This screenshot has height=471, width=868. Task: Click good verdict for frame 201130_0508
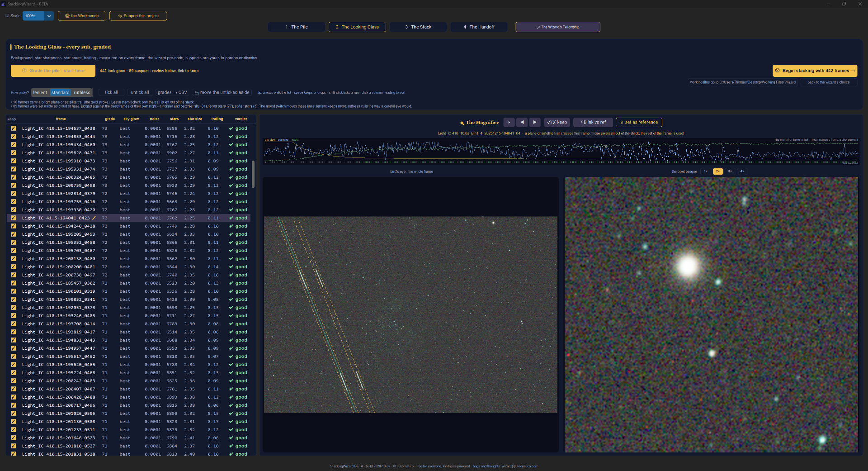tap(238, 422)
